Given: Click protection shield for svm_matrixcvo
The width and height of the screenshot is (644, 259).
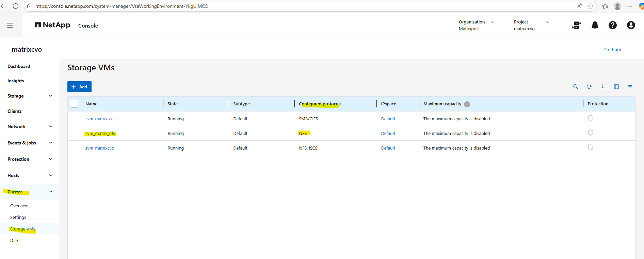Looking at the screenshot, I should coord(590,148).
